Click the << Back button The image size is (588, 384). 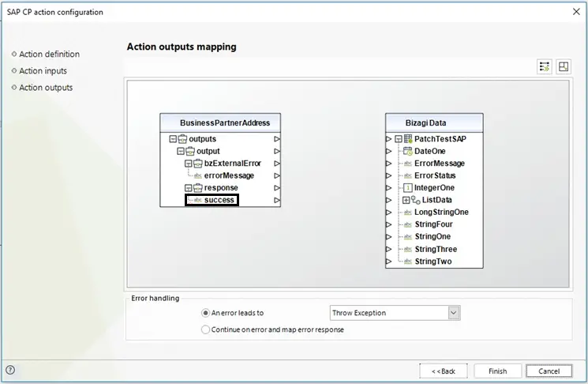point(444,371)
